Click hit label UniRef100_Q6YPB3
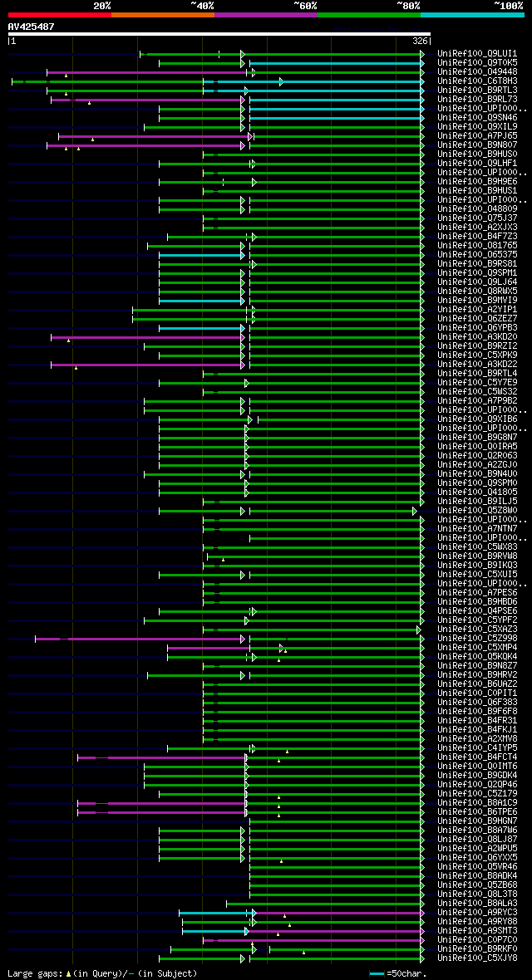Image resolution: width=532 pixels, height=980 pixels. (x=477, y=328)
